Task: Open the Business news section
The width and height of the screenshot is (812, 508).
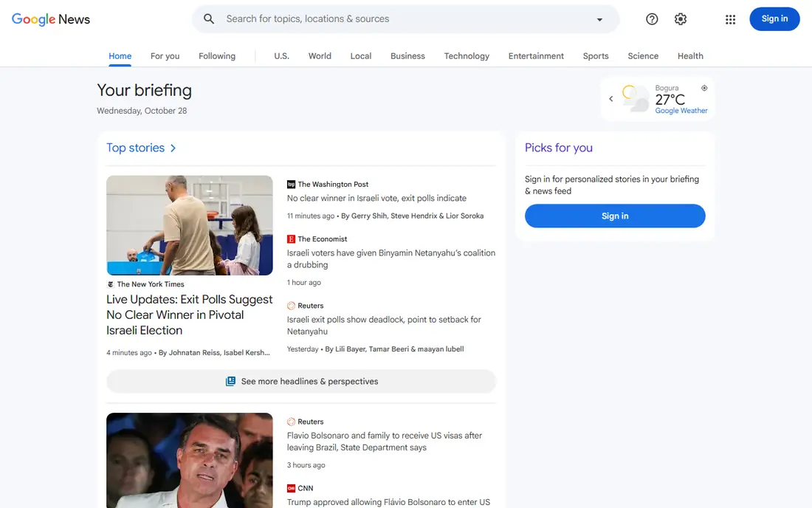Action: click(x=407, y=56)
